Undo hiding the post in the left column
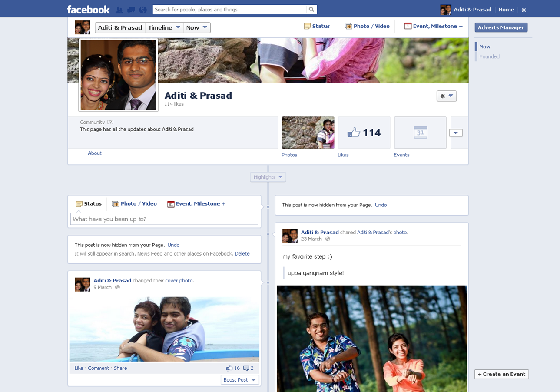This screenshot has width=560, height=392. point(173,245)
